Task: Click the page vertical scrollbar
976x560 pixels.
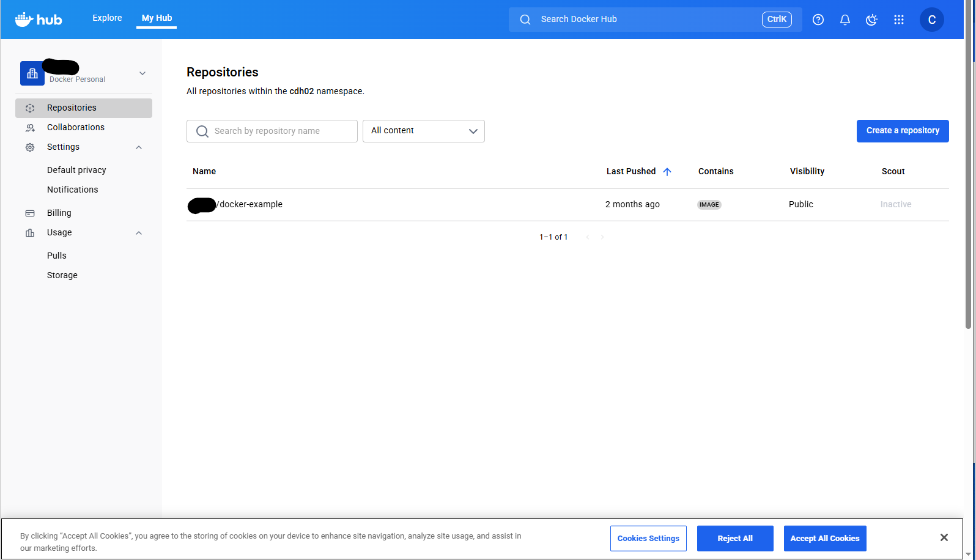Action: tap(968, 165)
